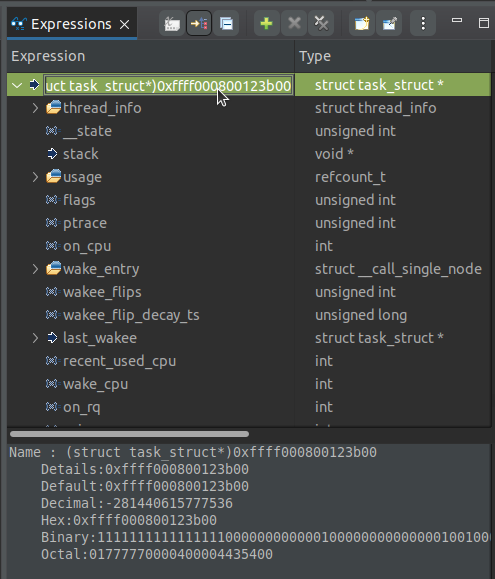The width and height of the screenshot is (495, 579).
Task: Click the horizontal scrollbar thumb
Action: pos(129,434)
